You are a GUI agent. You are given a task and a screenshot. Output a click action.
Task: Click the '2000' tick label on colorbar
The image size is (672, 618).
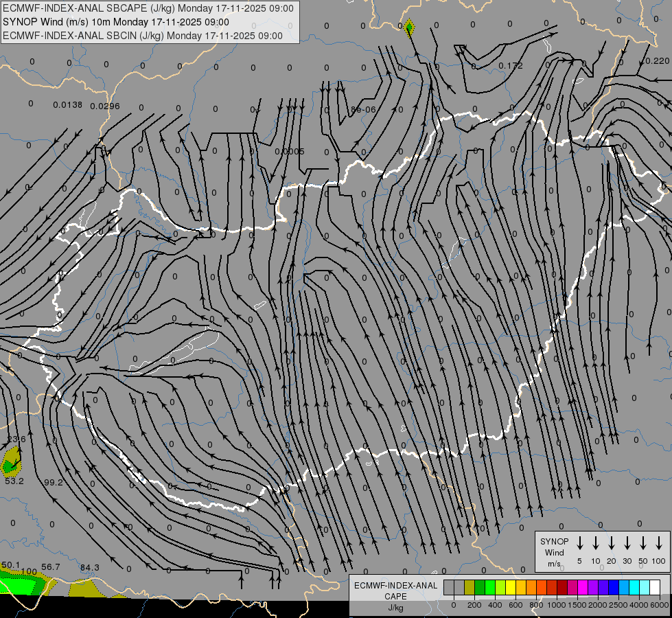pyautogui.click(x=598, y=605)
